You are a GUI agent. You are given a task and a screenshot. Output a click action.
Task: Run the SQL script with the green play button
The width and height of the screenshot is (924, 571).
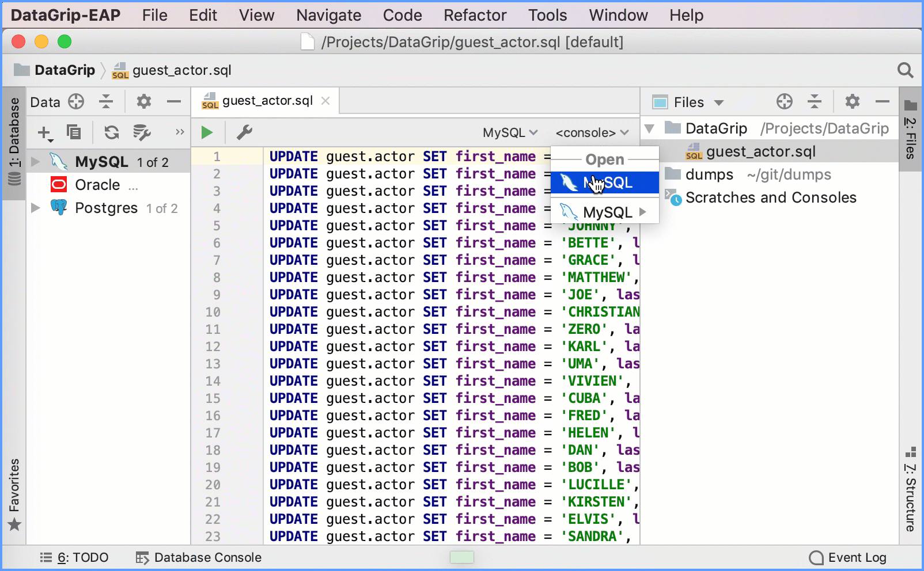207,133
